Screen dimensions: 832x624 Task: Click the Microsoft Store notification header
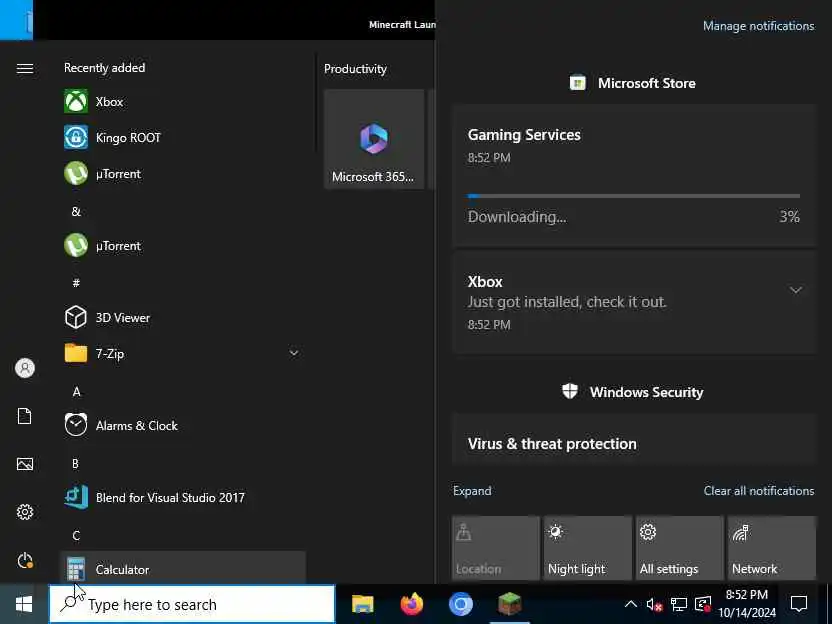pos(633,83)
